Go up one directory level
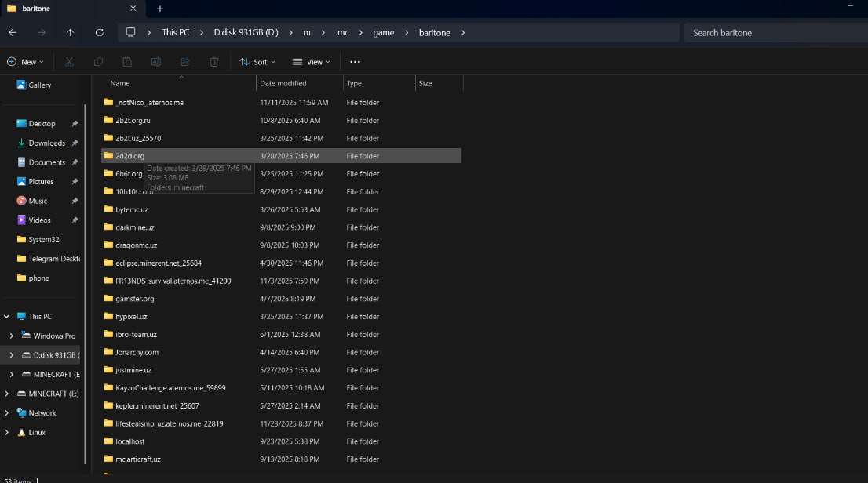The height and width of the screenshot is (483, 868). point(71,33)
